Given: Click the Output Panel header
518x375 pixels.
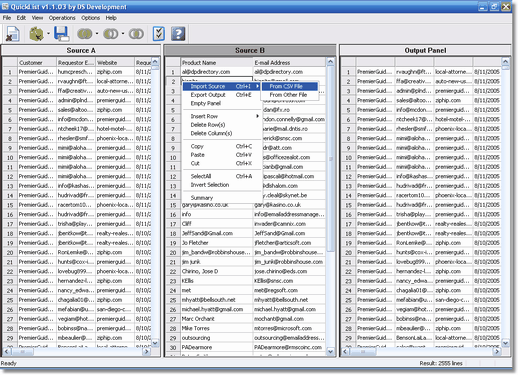Looking at the screenshot, I should click(425, 50).
